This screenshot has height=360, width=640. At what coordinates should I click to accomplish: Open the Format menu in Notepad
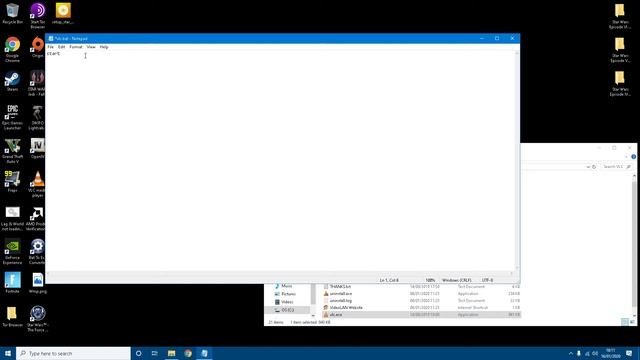pos(76,47)
